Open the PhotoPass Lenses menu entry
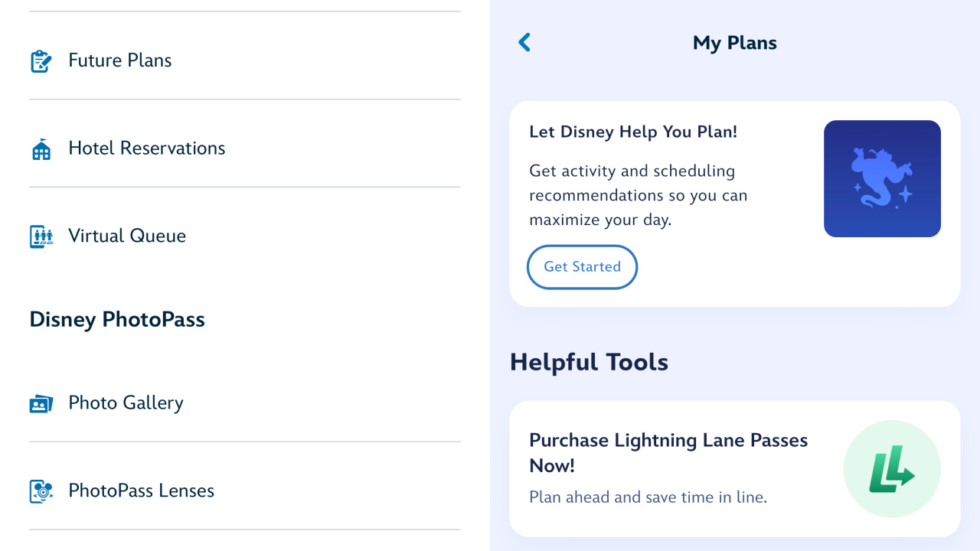This screenshot has width=980, height=551. click(x=142, y=491)
